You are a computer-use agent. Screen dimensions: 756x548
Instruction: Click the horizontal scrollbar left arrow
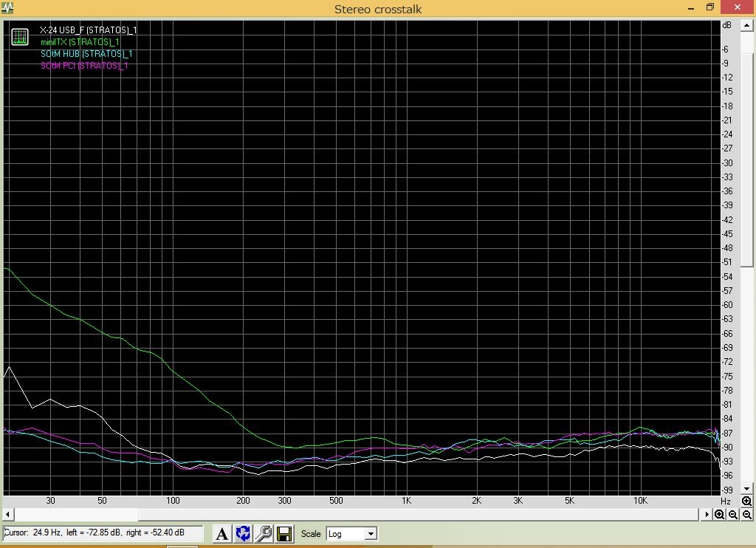point(8,515)
